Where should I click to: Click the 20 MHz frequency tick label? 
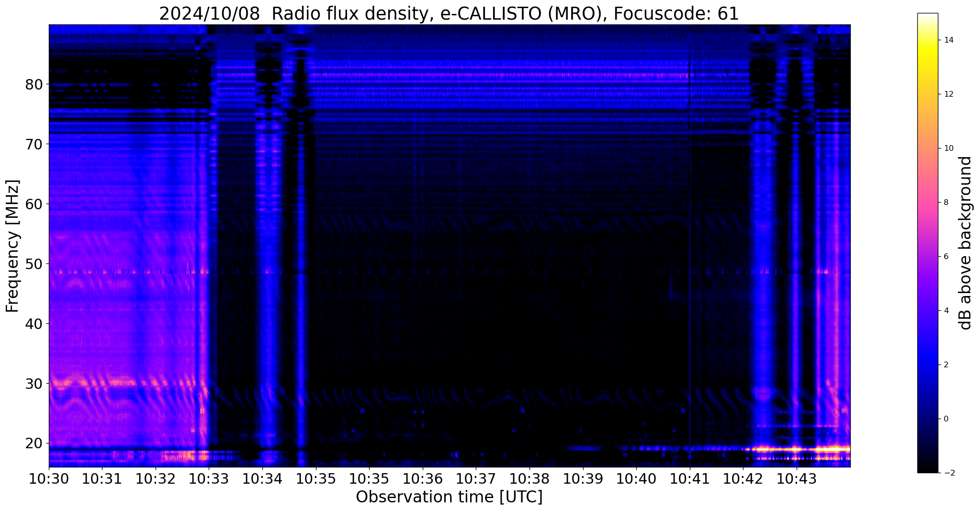pos(34,443)
